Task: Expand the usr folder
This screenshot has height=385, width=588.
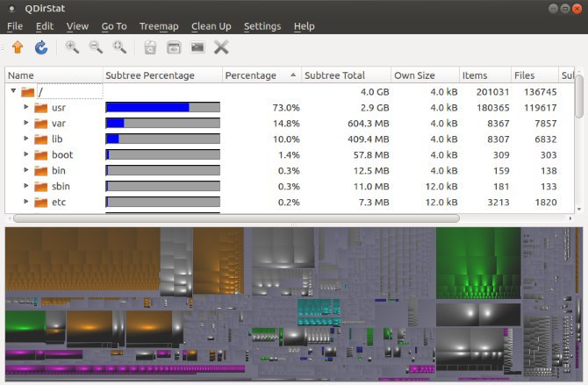Action: (25, 107)
